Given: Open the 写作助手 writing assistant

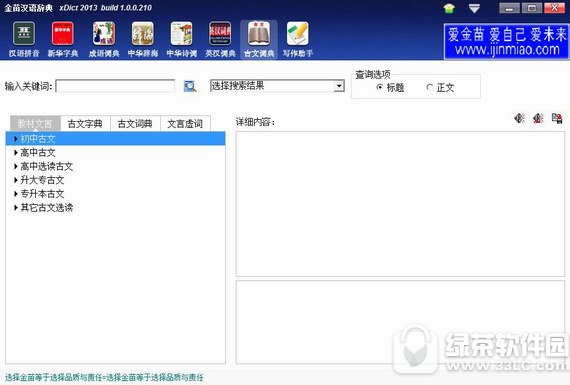Looking at the screenshot, I should coord(298,39).
